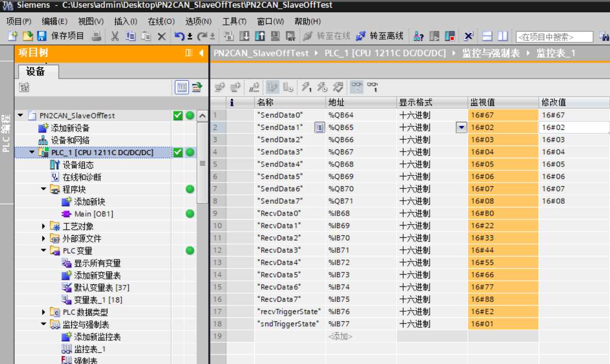Click the Cut scissors icon
The image size is (610, 364).
pyautogui.click(x=115, y=36)
